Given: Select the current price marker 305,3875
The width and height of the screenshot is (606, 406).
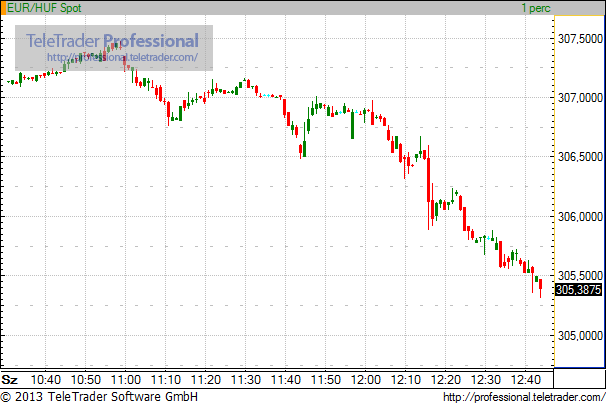Looking at the screenshot, I should click(579, 289).
